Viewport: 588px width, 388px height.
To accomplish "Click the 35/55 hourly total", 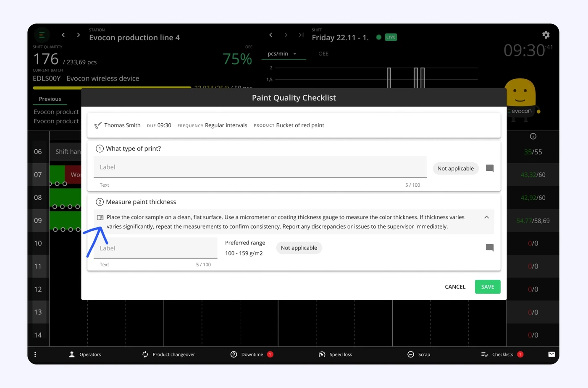I will 533,152.
